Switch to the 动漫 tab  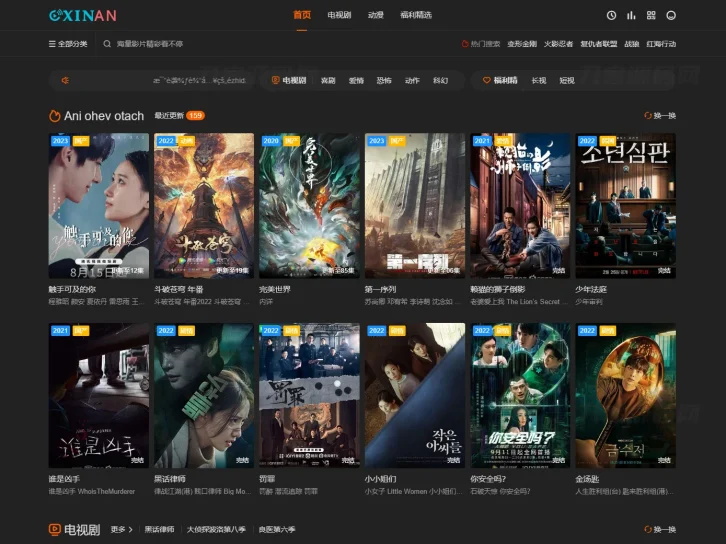376,15
